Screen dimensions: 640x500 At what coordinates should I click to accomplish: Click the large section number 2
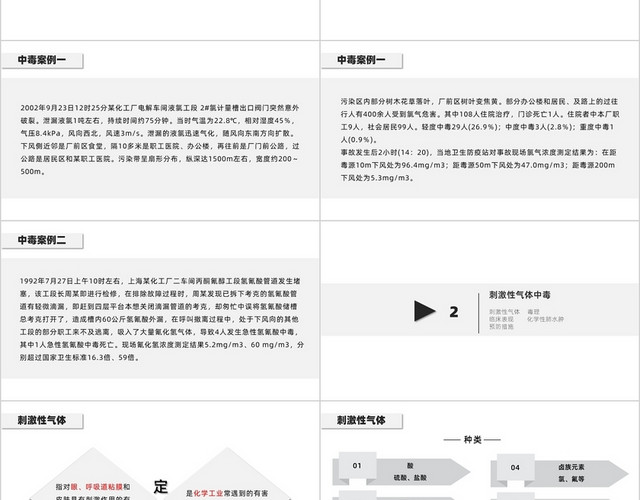coord(453,312)
